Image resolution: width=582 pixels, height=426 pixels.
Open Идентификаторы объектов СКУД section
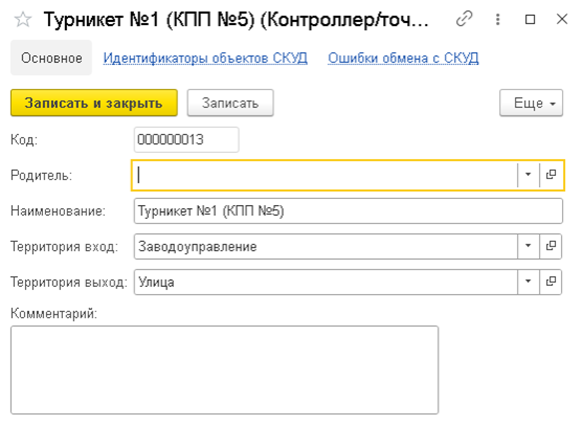(205, 58)
